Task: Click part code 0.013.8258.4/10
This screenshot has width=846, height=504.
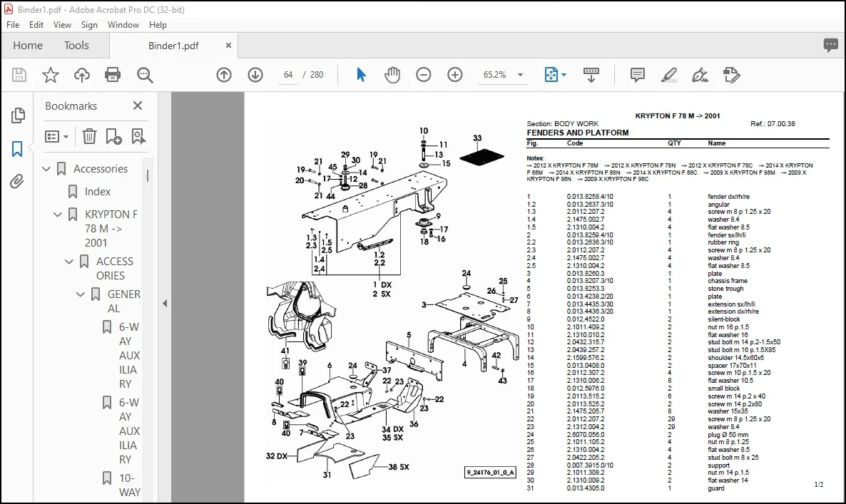Action: click(590, 197)
